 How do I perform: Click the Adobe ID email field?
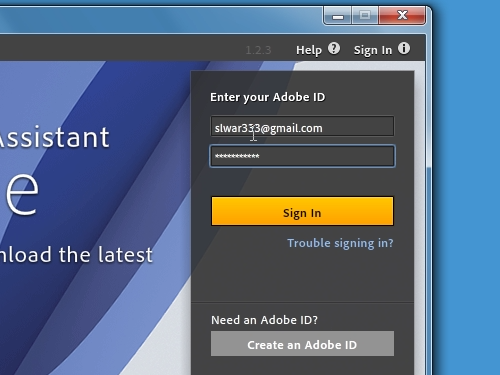(302, 126)
